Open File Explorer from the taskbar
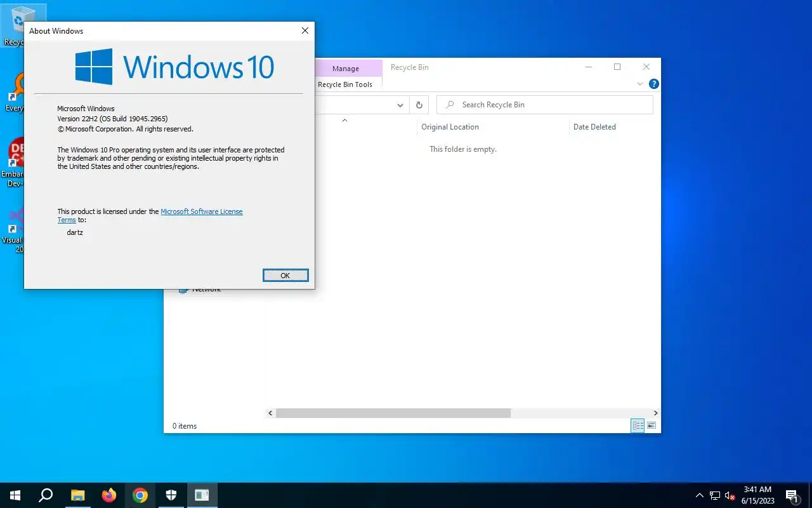Viewport: 812px width, 508px height. tap(77, 495)
